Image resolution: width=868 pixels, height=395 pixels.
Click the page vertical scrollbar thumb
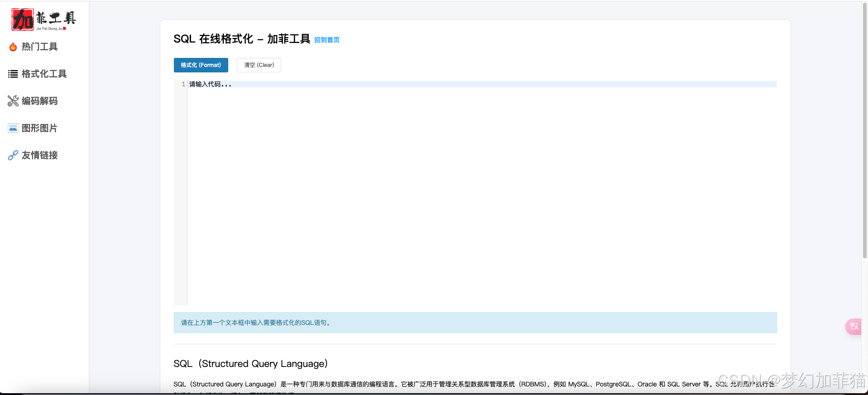(x=864, y=131)
